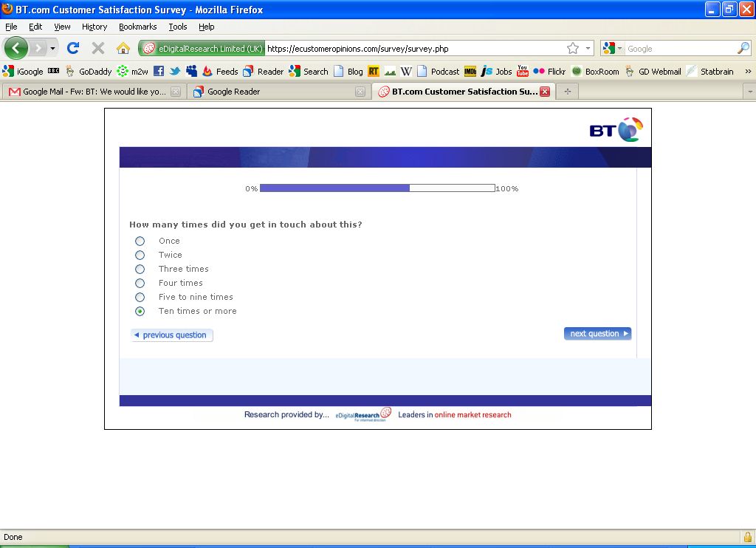Open the Twitter bird bookmark

175,72
